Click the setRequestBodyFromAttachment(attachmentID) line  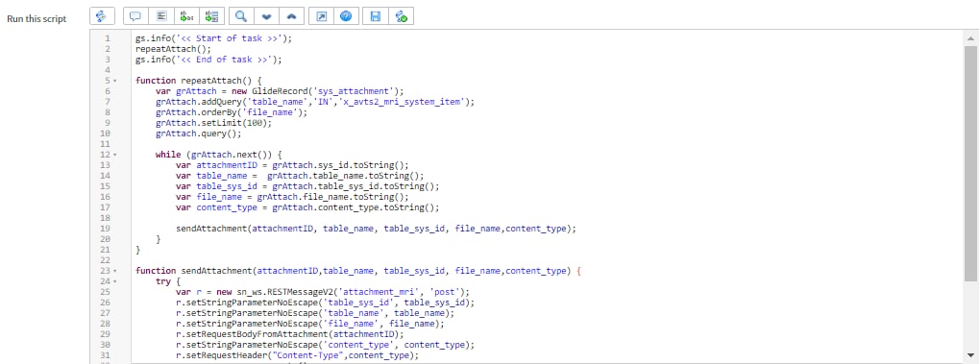(290, 334)
